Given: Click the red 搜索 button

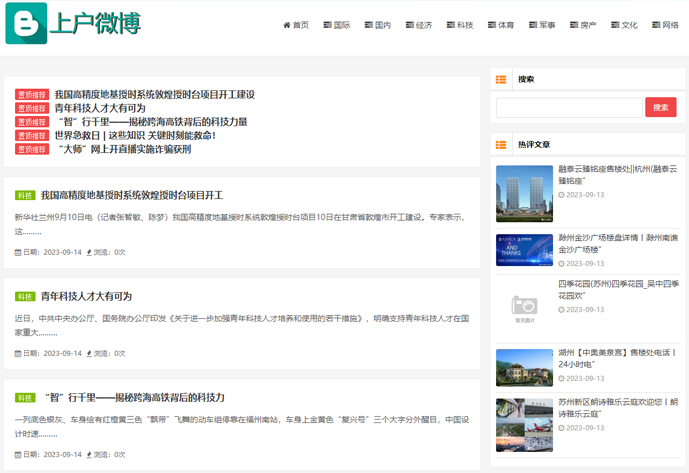Looking at the screenshot, I should 660,107.
